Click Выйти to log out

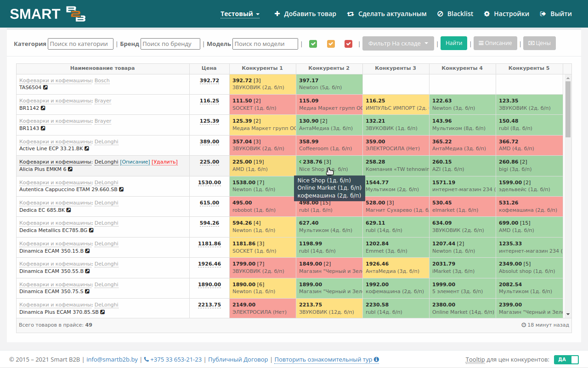[556, 14]
